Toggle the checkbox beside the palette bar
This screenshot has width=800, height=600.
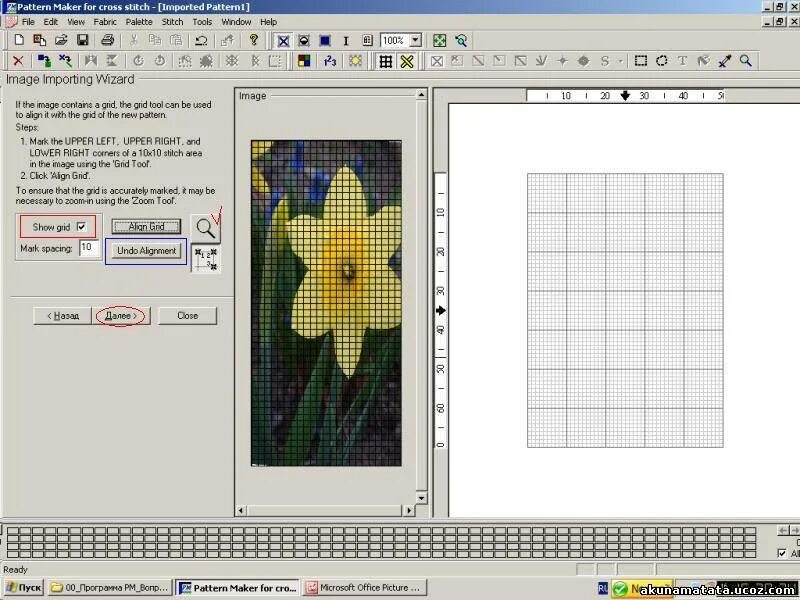click(782, 553)
